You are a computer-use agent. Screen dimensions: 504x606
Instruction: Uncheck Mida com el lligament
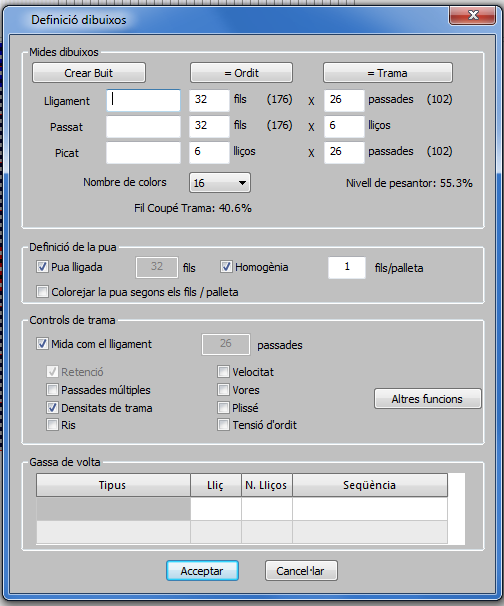coord(42,344)
